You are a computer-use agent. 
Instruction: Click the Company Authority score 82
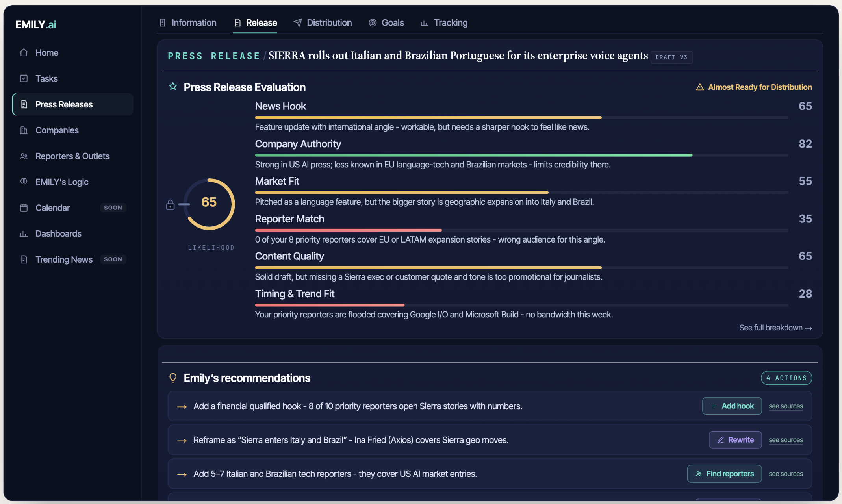pyautogui.click(x=805, y=144)
